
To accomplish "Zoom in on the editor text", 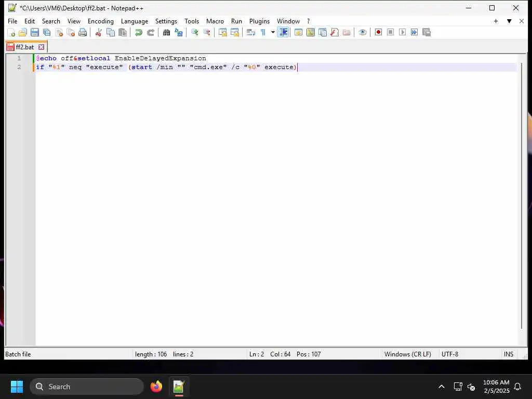I will (194, 33).
